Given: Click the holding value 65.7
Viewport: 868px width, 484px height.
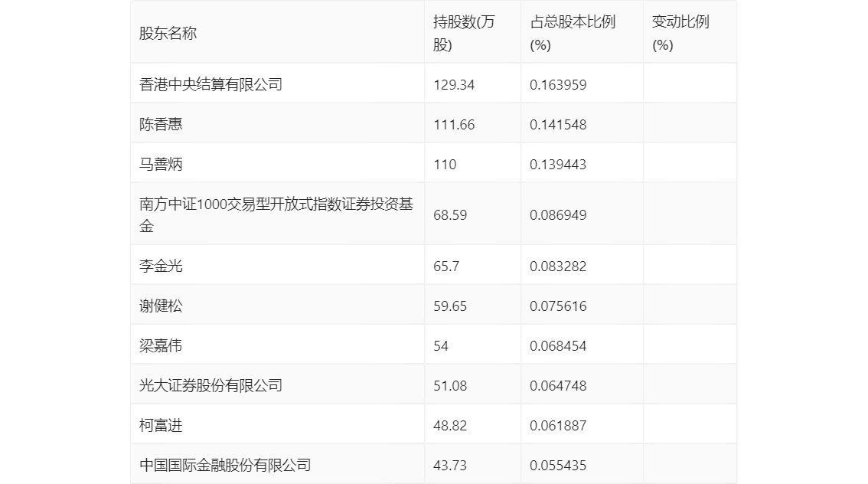Looking at the screenshot, I should click(446, 267).
